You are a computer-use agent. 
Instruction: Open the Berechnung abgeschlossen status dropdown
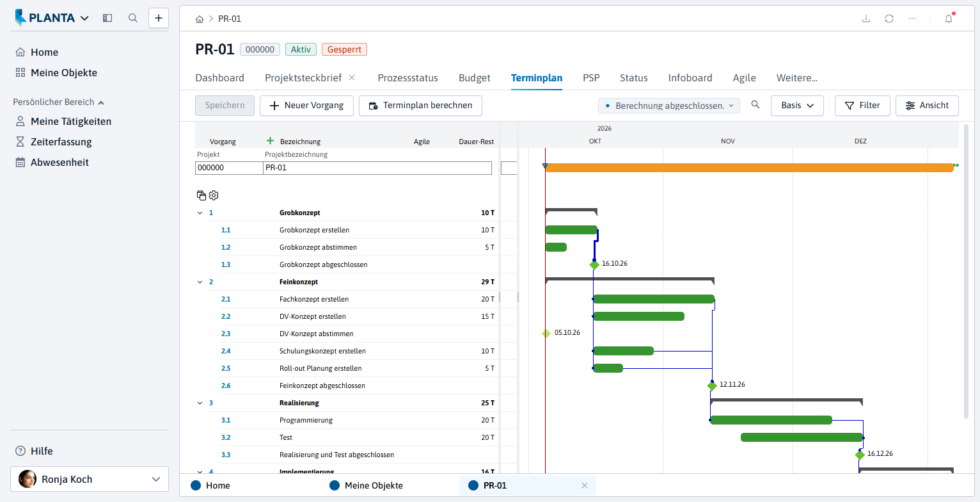[x=669, y=106]
